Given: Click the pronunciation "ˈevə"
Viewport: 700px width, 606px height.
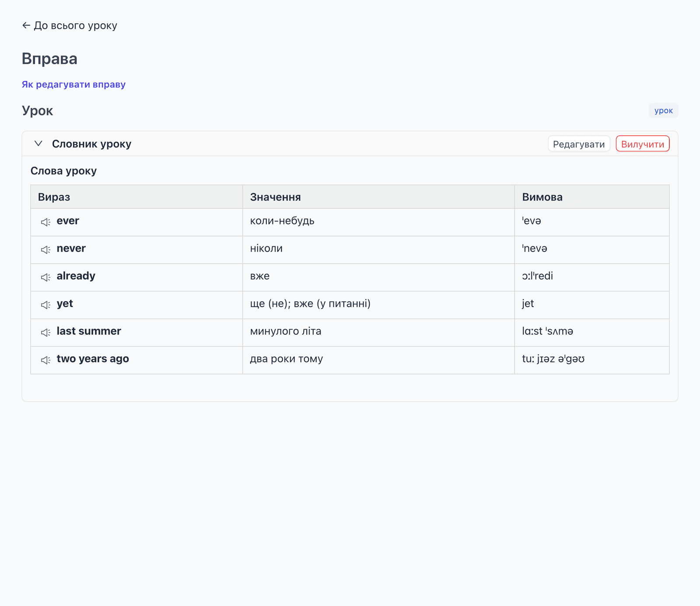Looking at the screenshot, I should (532, 221).
